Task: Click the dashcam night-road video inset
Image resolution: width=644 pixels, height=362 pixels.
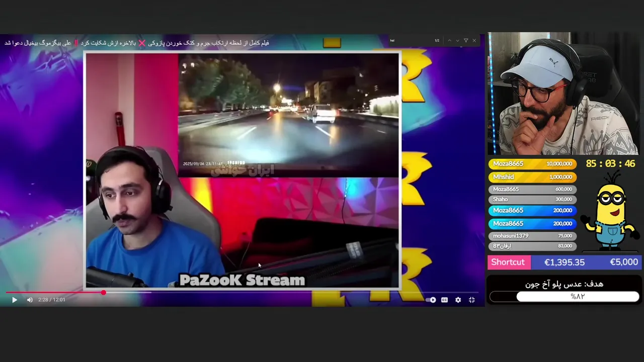Action: coord(289,116)
